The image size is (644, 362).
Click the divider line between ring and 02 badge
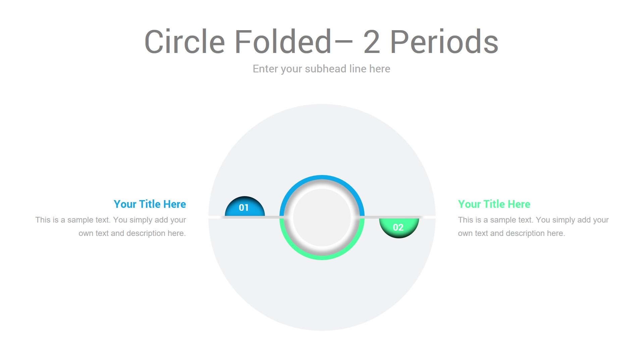tap(372, 217)
